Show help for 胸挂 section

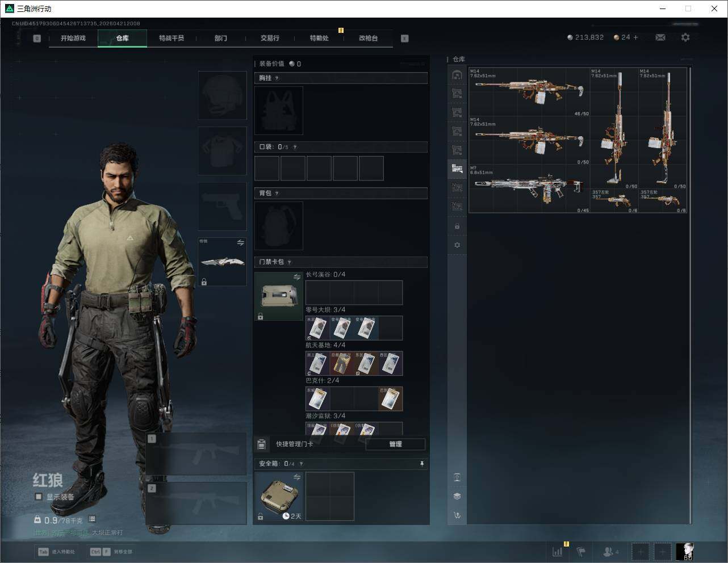[277, 78]
